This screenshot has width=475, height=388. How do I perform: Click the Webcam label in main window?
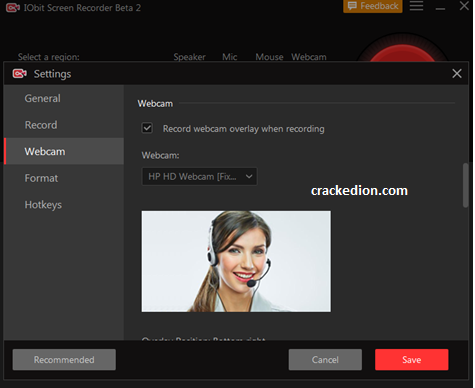coord(309,57)
